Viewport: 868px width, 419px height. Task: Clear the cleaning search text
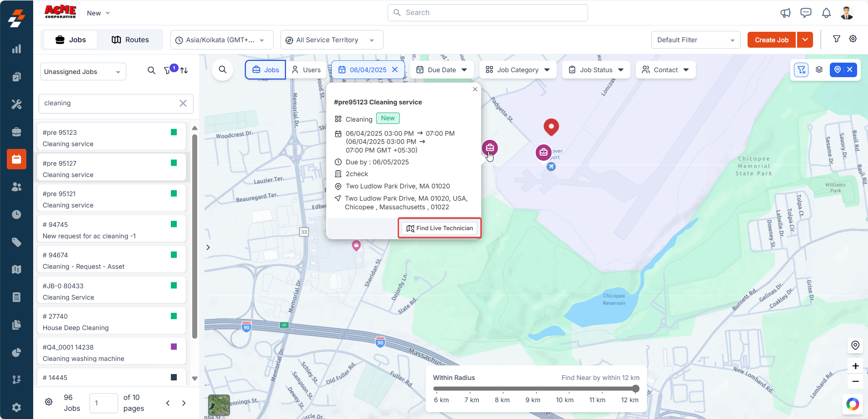coord(183,103)
